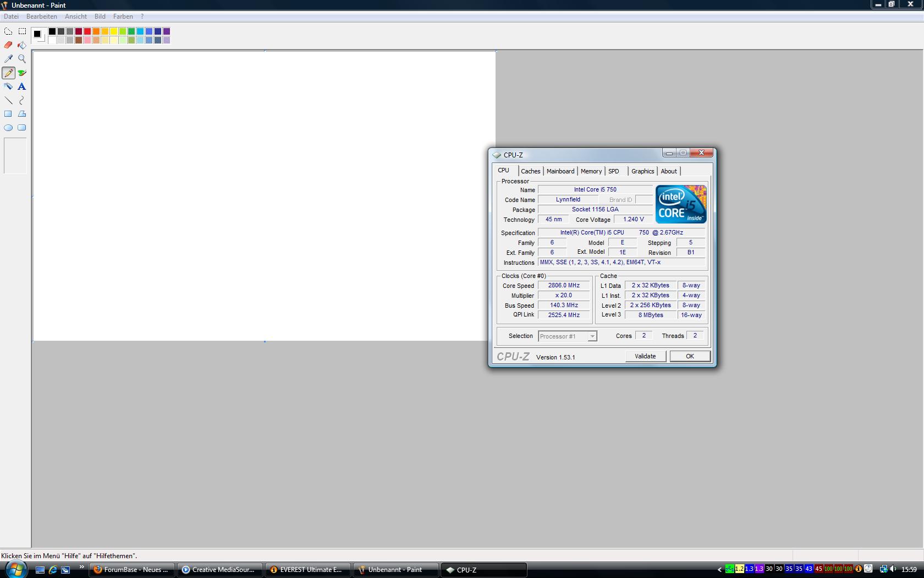Viewport: 924px width, 578px height.
Task: Pick the Fill With Color bucket tool
Action: pos(22,45)
